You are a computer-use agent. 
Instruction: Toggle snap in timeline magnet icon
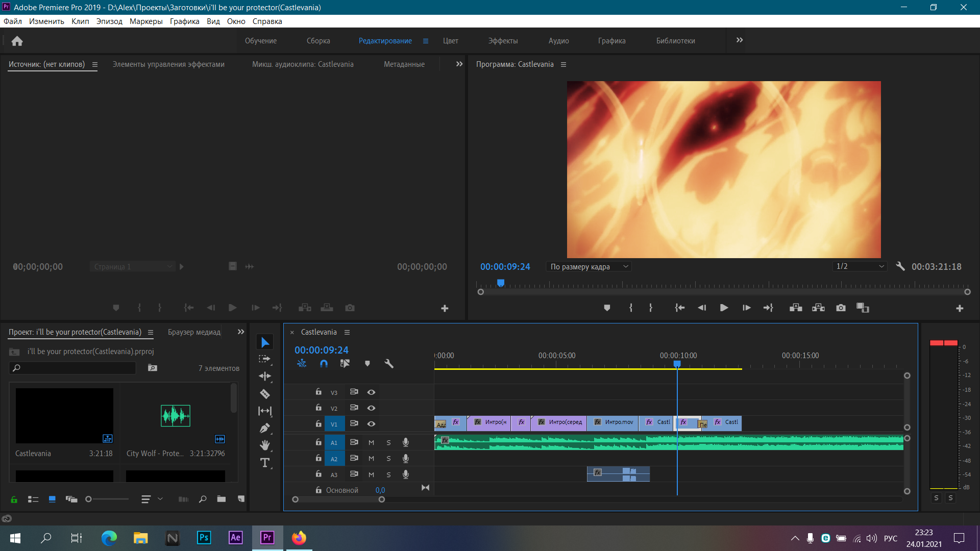point(324,364)
